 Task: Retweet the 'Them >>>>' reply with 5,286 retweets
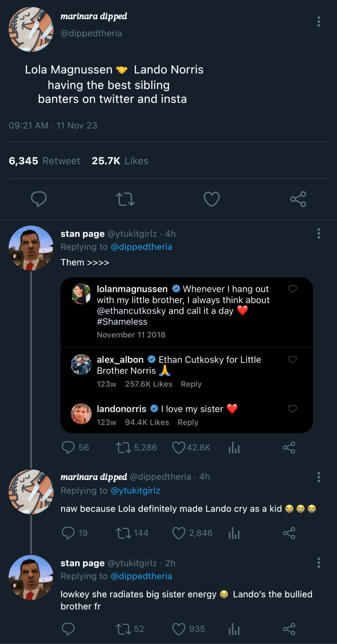[123, 447]
